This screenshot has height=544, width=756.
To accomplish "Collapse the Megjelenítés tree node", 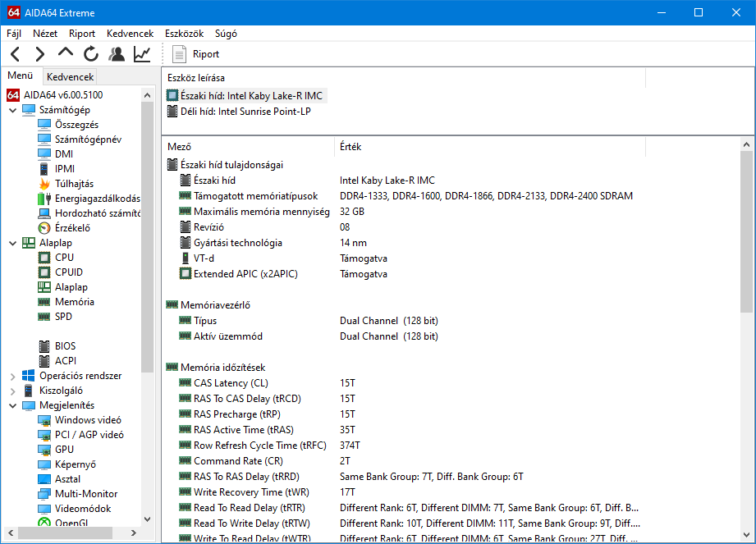I will (x=12, y=405).
